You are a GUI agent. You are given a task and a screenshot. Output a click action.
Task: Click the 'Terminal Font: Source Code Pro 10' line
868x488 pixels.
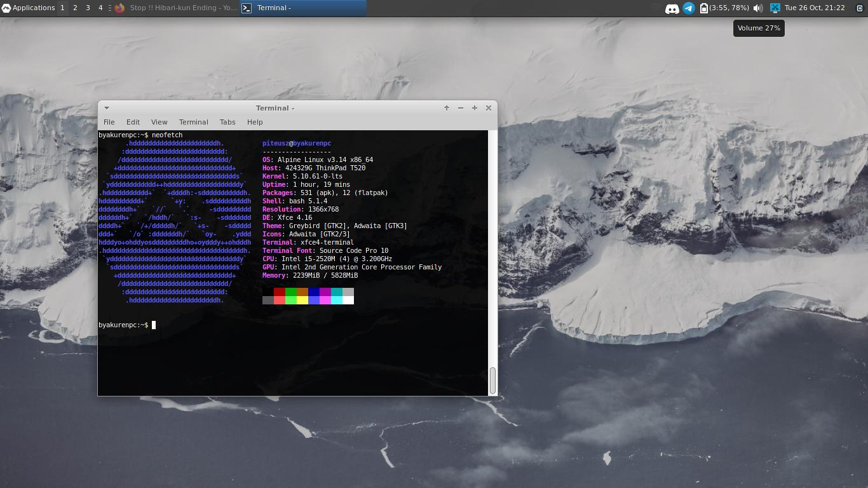[x=325, y=251]
